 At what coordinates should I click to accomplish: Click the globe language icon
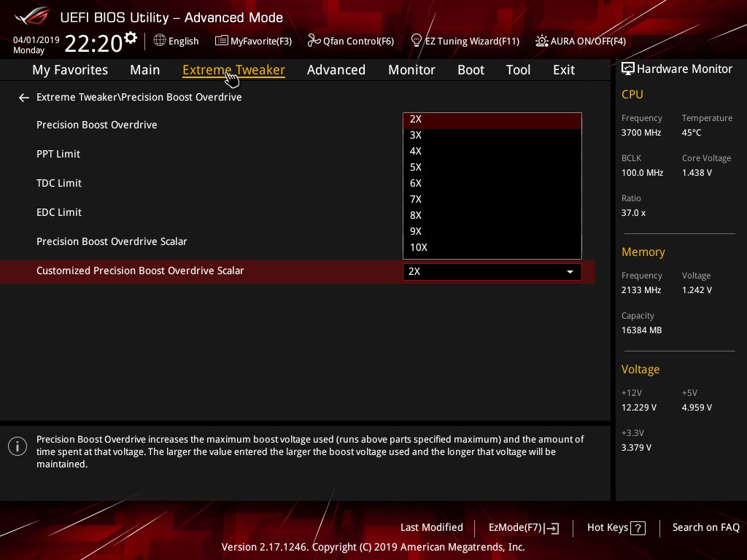[160, 41]
